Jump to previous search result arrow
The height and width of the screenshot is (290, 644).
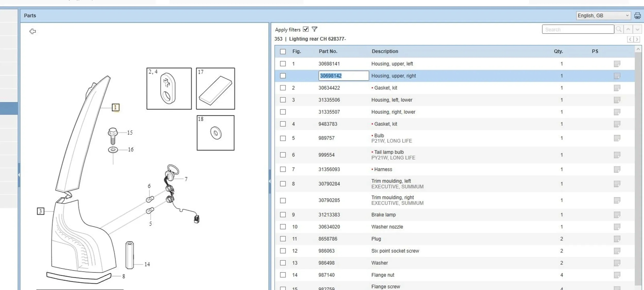point(628,29)
